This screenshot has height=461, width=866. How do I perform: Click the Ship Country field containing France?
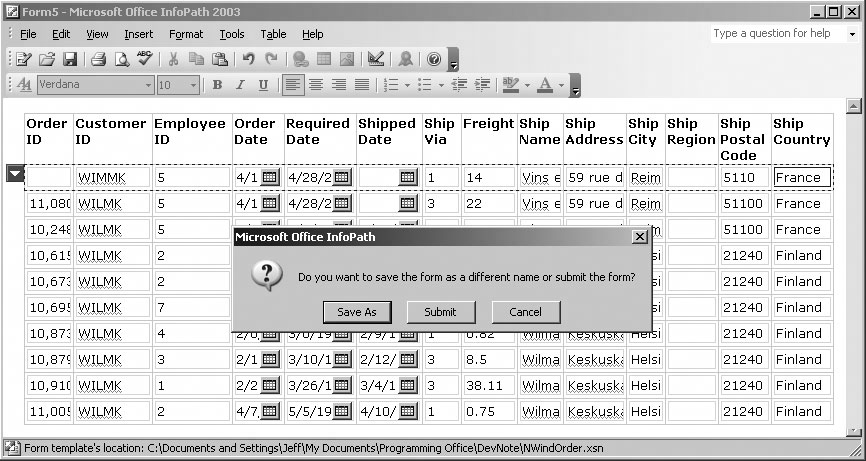click(x=801, y=178)
